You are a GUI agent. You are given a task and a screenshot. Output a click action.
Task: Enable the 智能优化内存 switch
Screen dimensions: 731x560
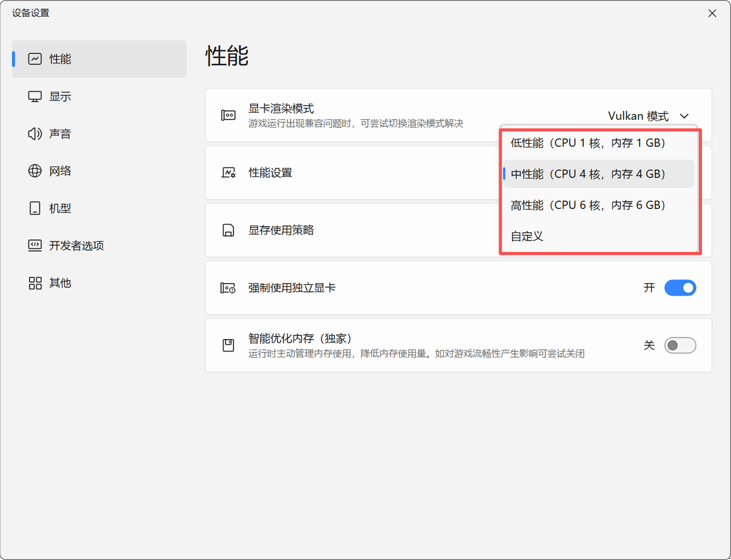680,345
